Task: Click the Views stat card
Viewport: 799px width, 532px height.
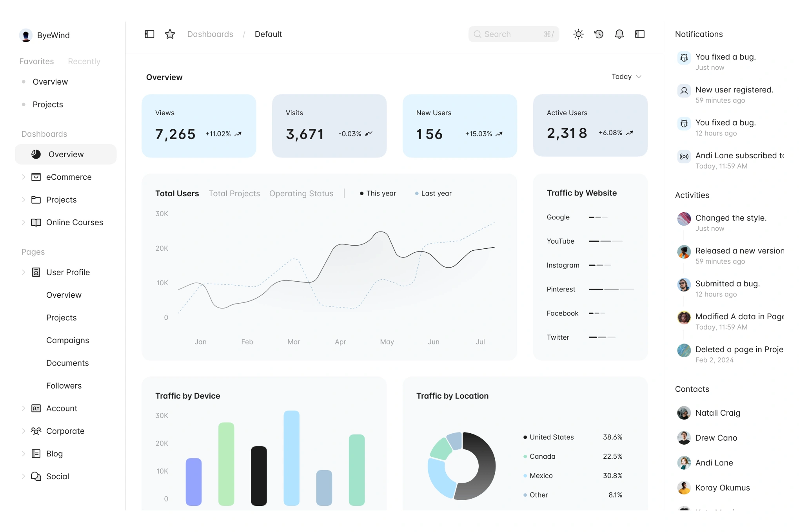Action: [x=199, y=126]
